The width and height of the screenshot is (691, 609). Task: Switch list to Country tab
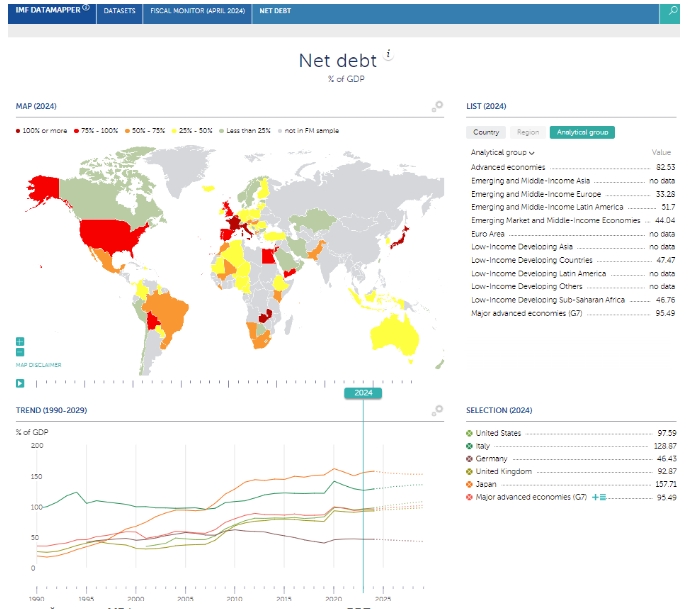486,132
